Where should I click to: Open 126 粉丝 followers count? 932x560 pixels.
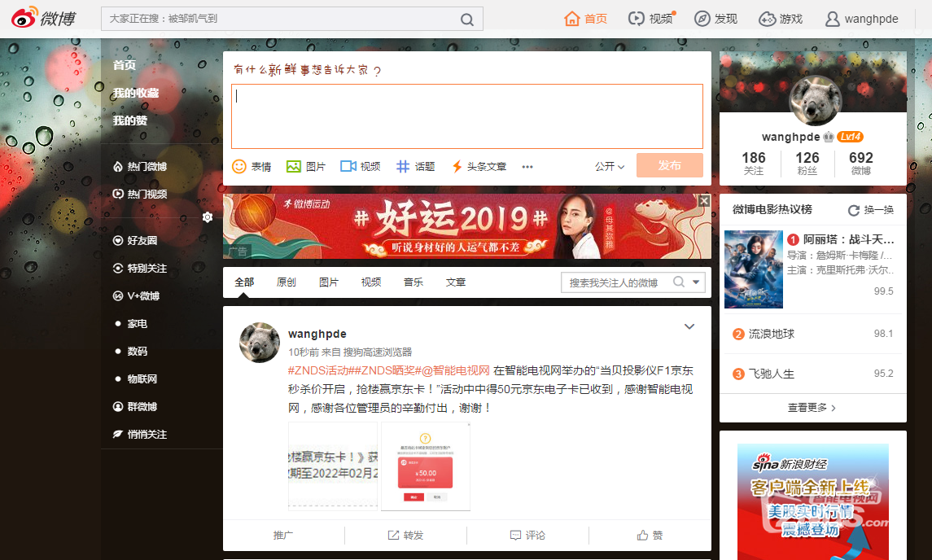(807, 163)
